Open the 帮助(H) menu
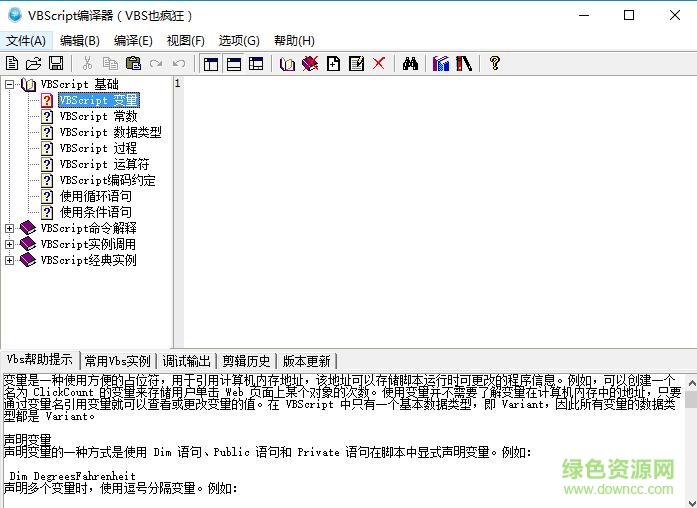Image resolution: width=697 pixels, height=508 pixels. click(x=294, y=41)
